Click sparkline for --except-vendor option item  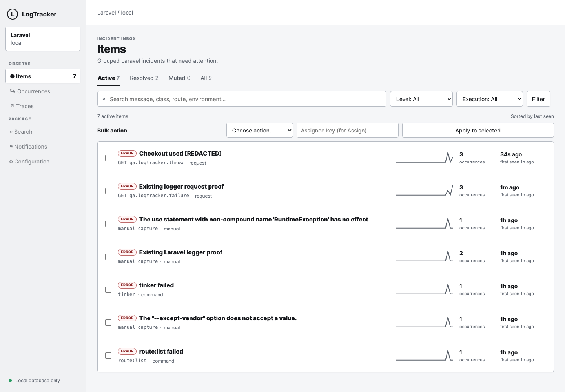point(425,322)
